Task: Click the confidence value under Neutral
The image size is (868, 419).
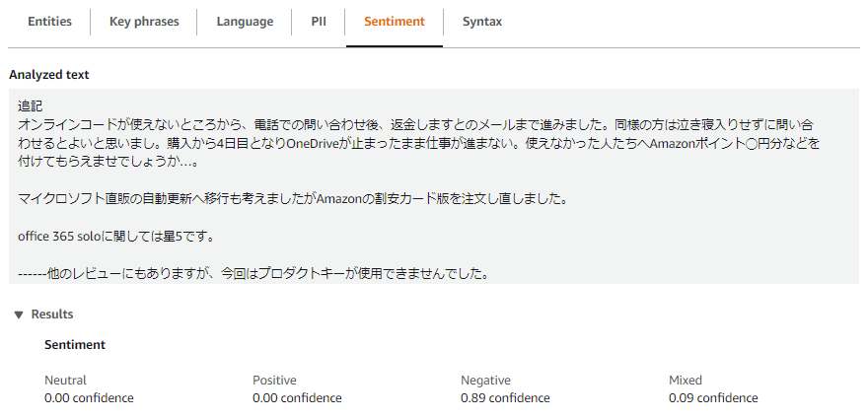Action: [89, 398]
